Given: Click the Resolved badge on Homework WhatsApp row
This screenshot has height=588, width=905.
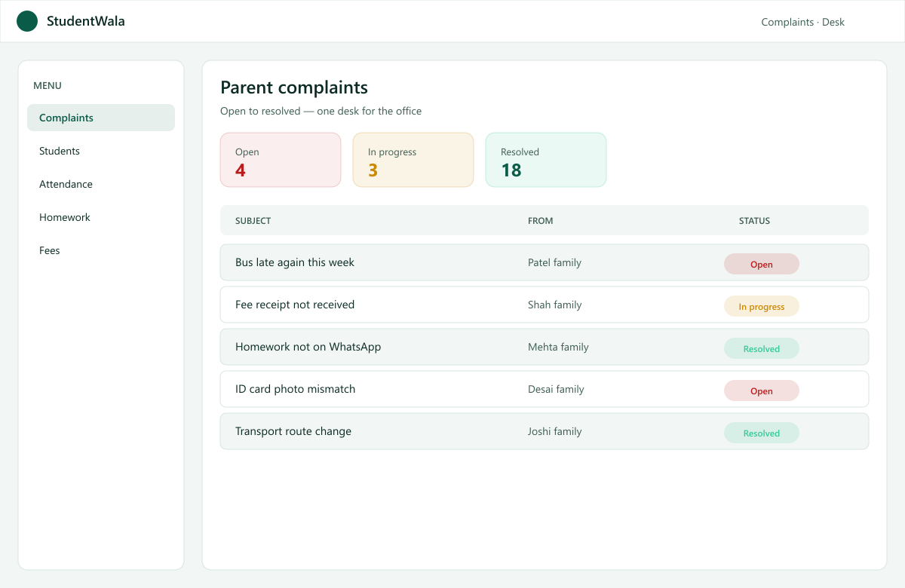Looking at the screenshot, I should [762, 348].
